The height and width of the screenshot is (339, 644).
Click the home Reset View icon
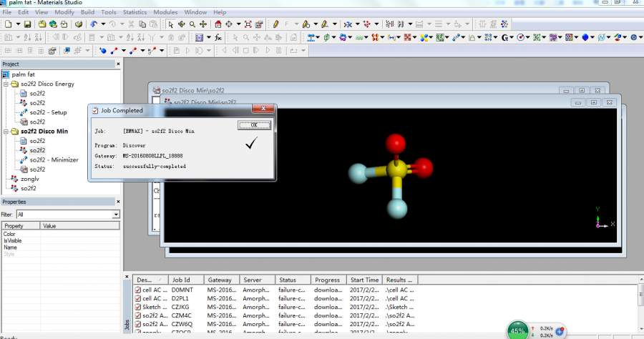[x=218, y=24]
